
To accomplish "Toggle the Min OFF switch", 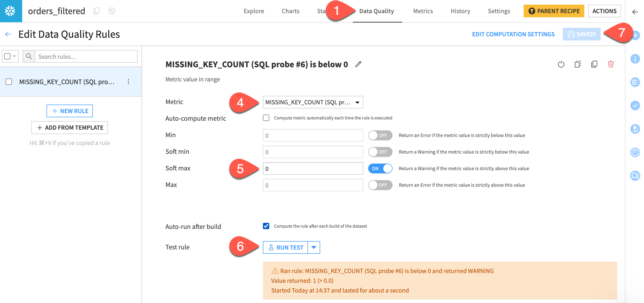I will coord(379,135).
